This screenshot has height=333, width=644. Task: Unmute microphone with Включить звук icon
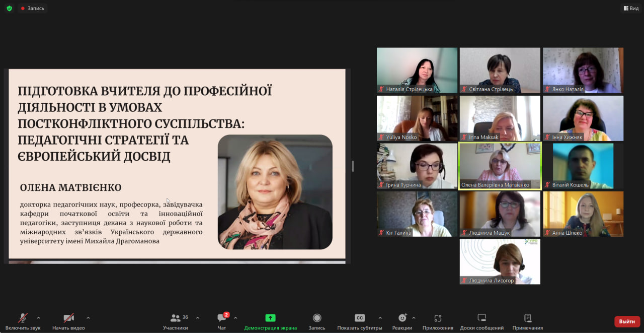(x=23, y=318)
